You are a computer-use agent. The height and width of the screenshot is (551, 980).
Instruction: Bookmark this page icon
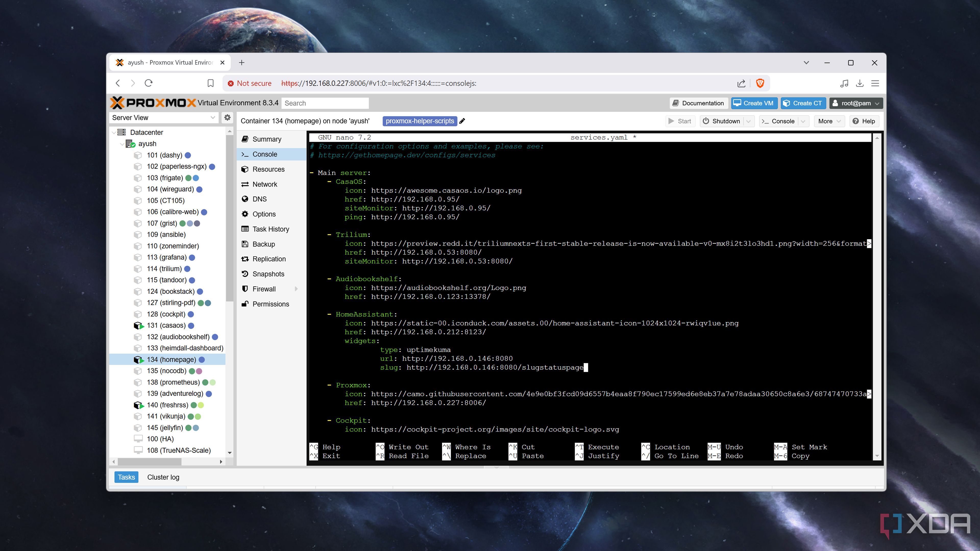[x=210, y=83]
